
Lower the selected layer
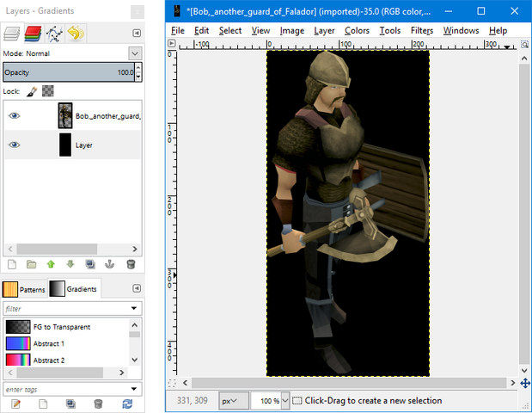pyautogui.click(x=70, y=264)
